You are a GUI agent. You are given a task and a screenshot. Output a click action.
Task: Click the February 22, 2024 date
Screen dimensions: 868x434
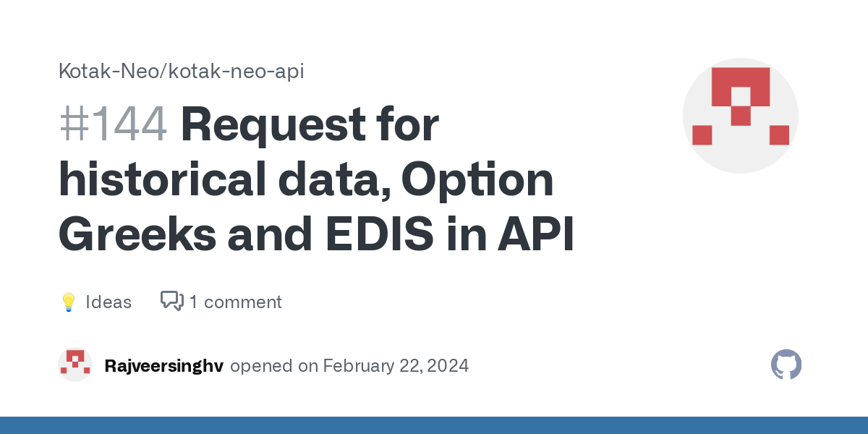point(396,366)
